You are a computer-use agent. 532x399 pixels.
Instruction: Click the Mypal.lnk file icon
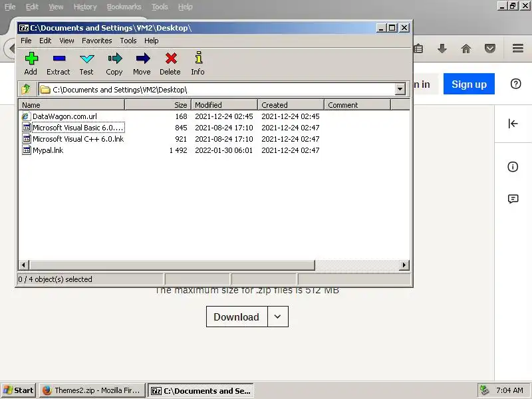coord(26,150)
